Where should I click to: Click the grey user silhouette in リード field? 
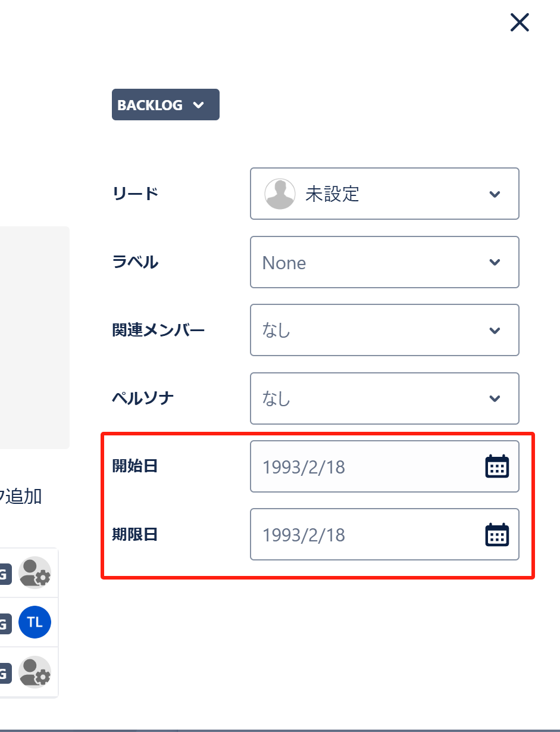coord(280,194)
